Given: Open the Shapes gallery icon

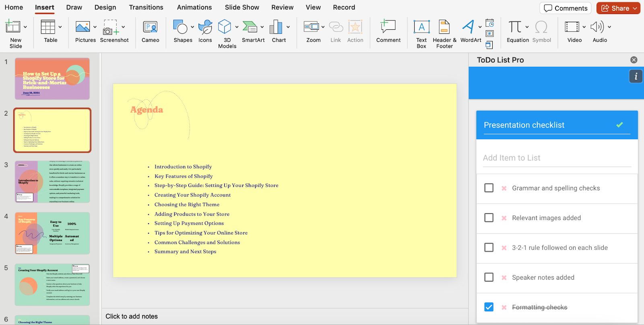Looking at the screenshot, I should point(180,27).
